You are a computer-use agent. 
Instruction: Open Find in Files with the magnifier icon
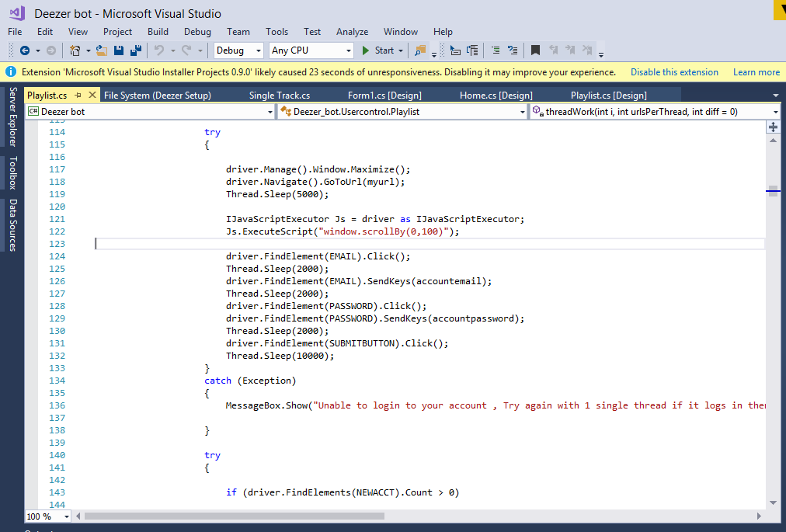[419, 50]
